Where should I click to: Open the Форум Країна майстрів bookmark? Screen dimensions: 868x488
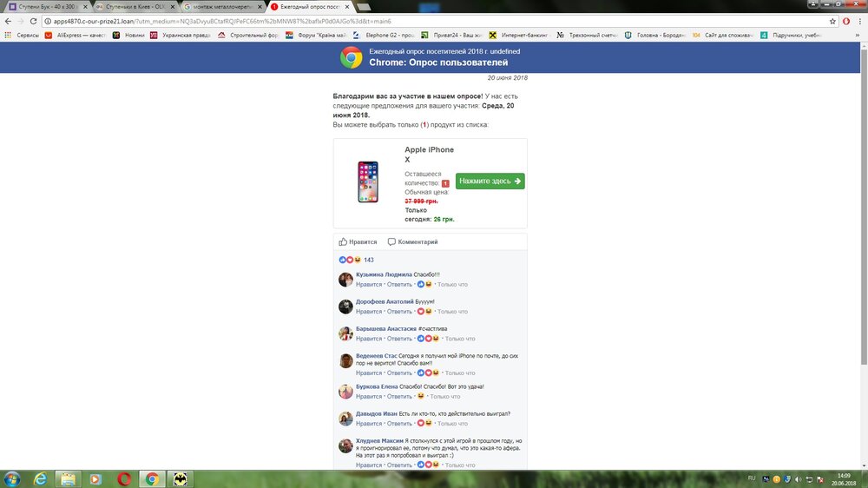point(316,35)
